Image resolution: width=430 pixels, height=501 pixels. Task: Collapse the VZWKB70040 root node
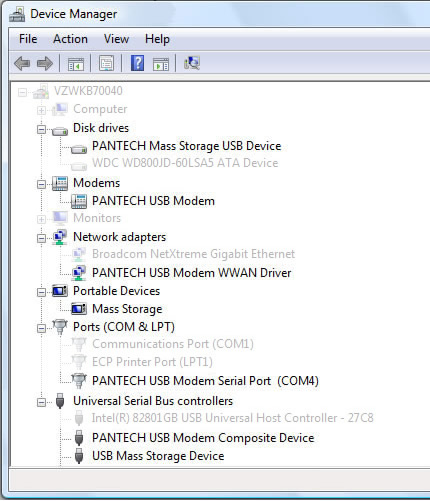coord(22,92)
